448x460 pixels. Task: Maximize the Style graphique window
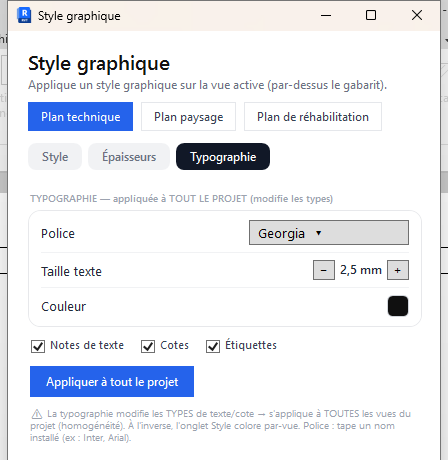(x=371, y=15)
